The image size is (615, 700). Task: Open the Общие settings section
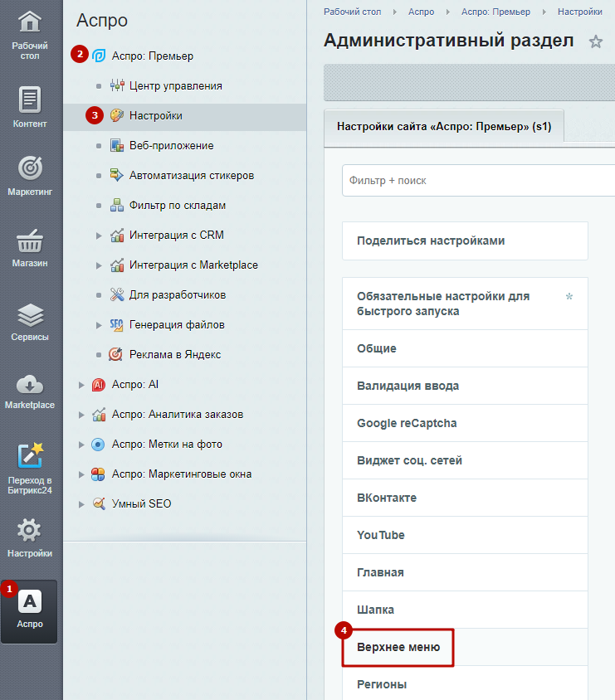tap(465, 348)
